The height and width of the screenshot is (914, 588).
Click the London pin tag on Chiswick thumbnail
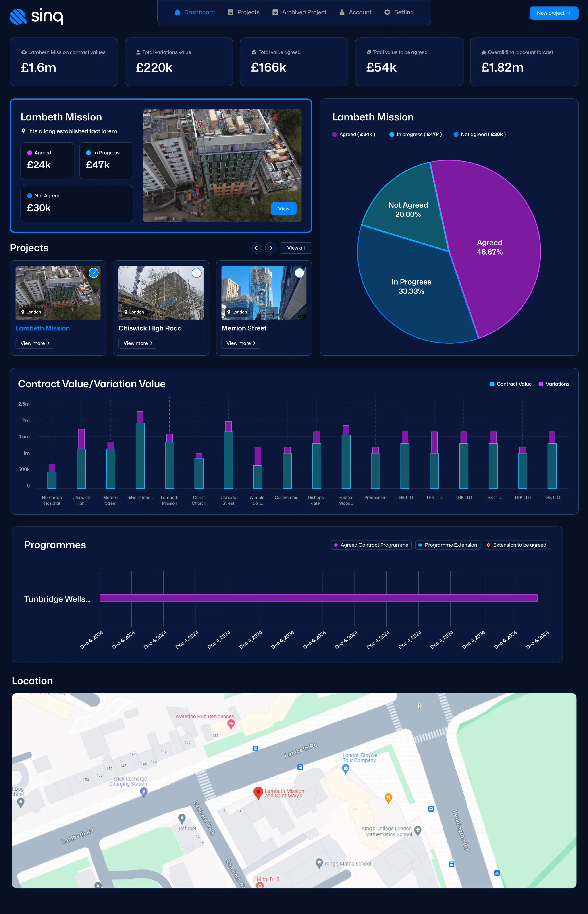point(134,312)
